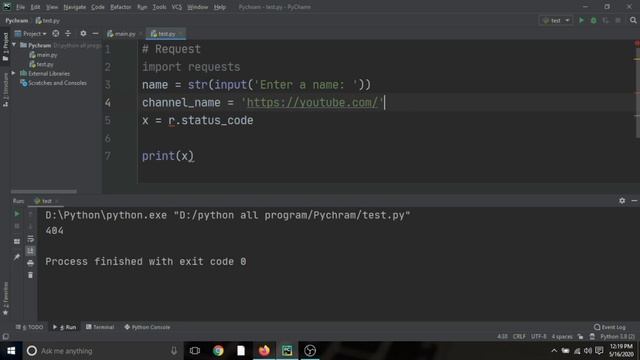Screen dimensions: 640x360
Task: Click the youtube.com URL in line 4
Action: pyautogui.click(x=313, y=102)
